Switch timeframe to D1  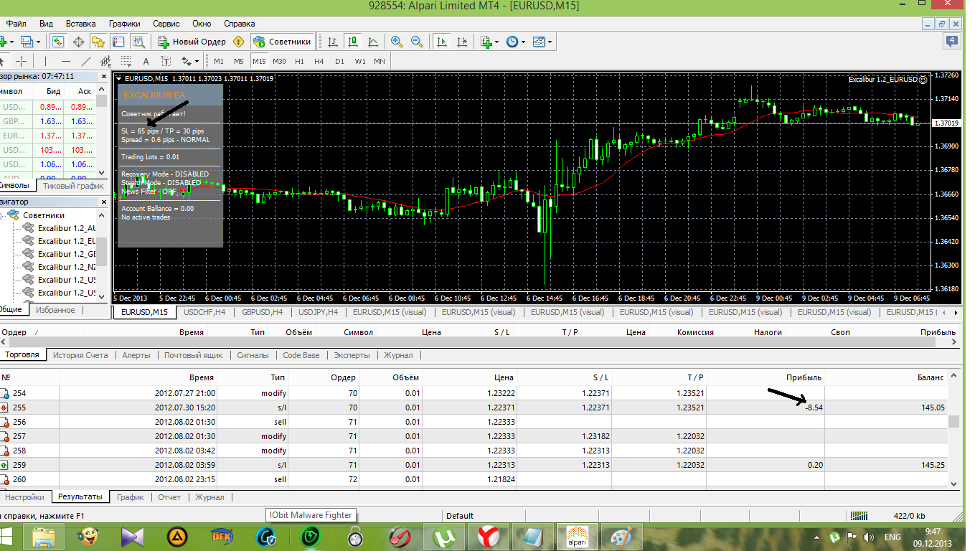click(x=339, y=61)
